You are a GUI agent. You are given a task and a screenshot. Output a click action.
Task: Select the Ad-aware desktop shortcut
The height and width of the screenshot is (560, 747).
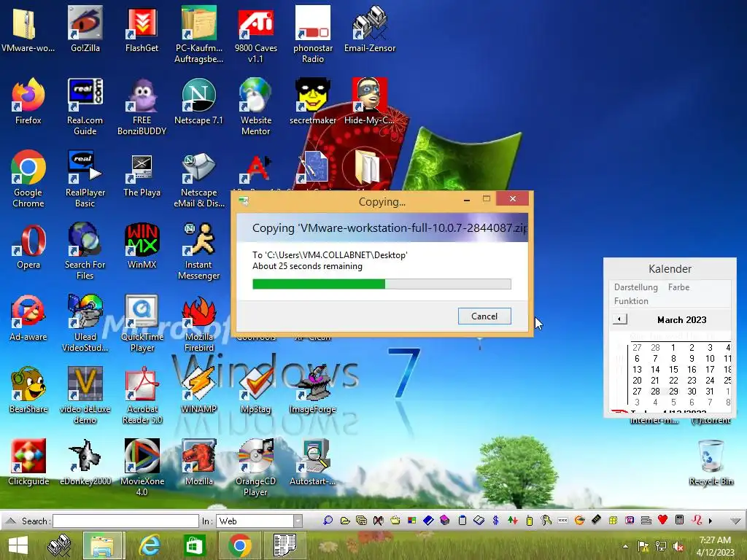point(28,318)
